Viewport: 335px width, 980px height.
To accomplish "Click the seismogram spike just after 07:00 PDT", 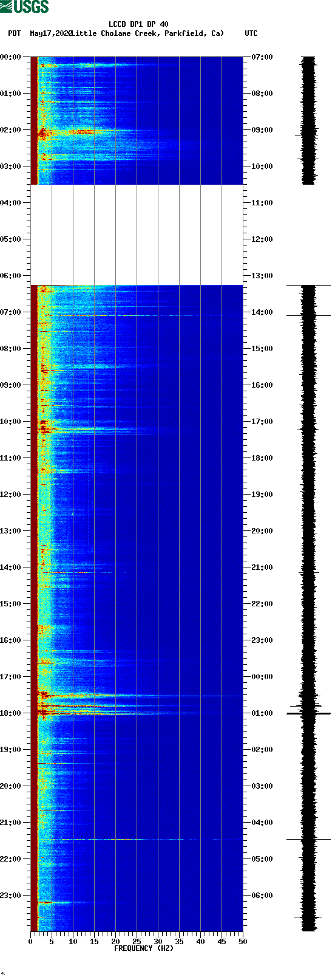I will tap(308, 315).
